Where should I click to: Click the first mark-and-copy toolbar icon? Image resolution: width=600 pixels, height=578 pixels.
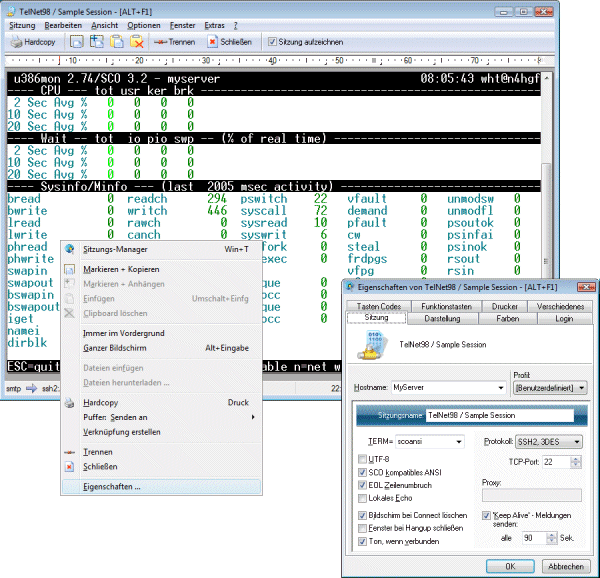(x=77, y=42)
